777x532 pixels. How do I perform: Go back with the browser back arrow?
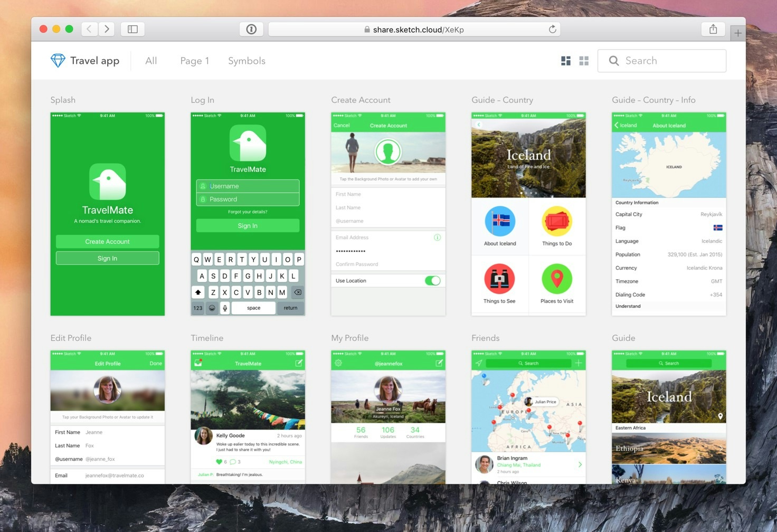[89, 29]
